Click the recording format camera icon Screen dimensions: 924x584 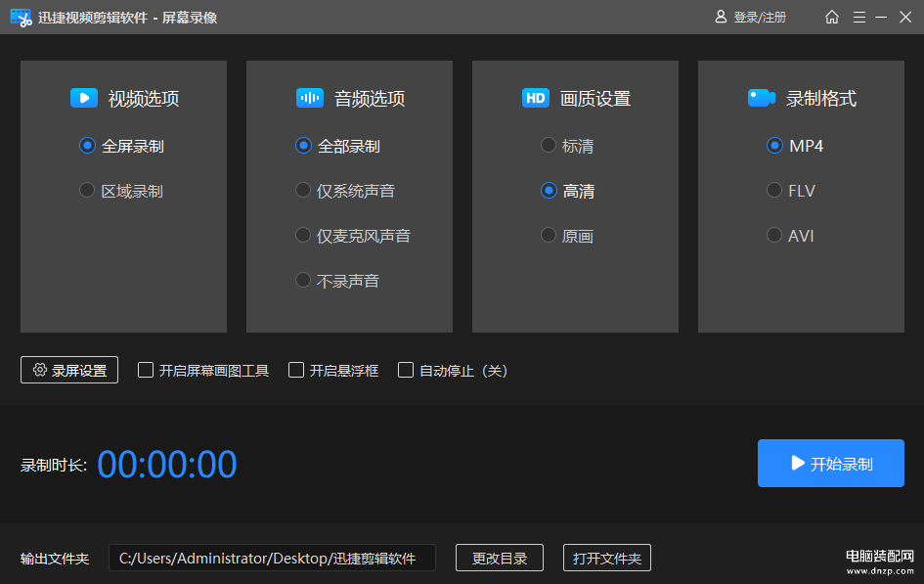[762, 98]
